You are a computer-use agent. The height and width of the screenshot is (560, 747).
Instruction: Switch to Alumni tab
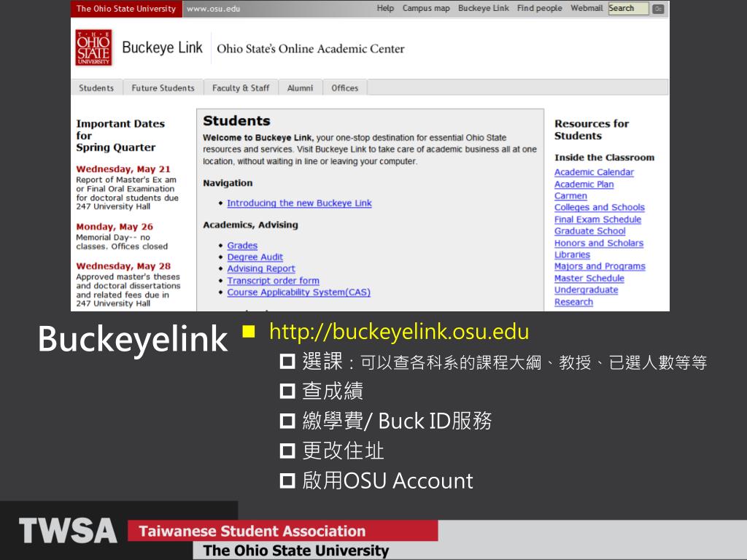point(300,88)
